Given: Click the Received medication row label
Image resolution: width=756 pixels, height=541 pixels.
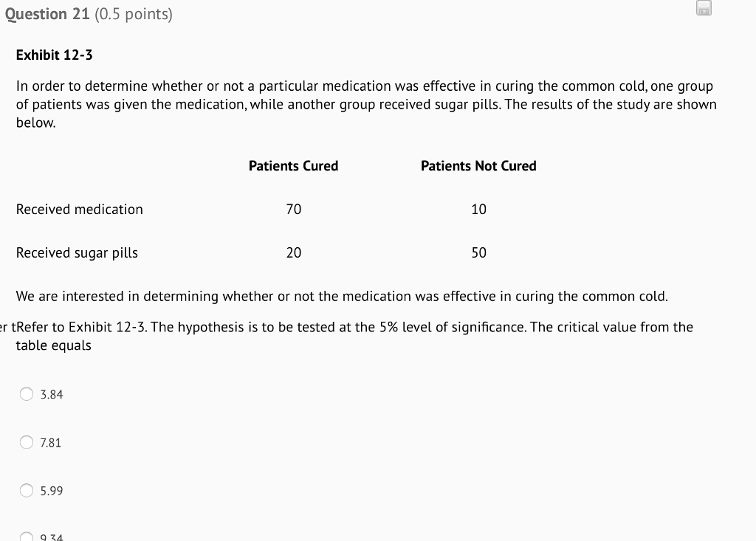Looking at the screenshot, I should point(80,210).
